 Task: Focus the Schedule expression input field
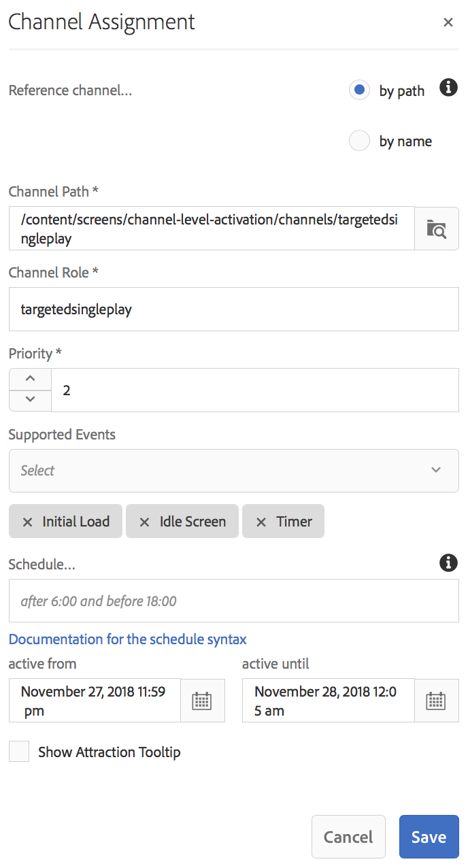point(233,601)
